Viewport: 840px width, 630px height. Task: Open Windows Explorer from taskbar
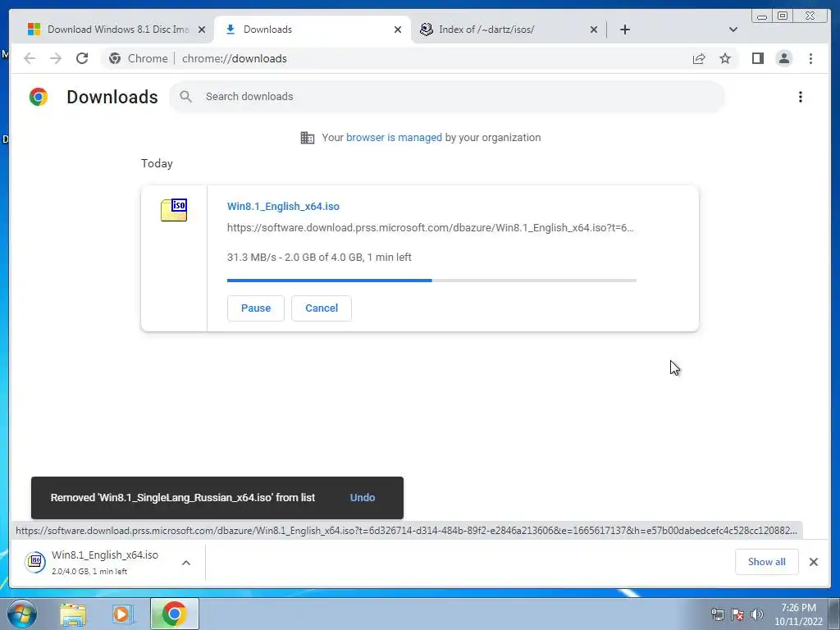tap(73, 614)
